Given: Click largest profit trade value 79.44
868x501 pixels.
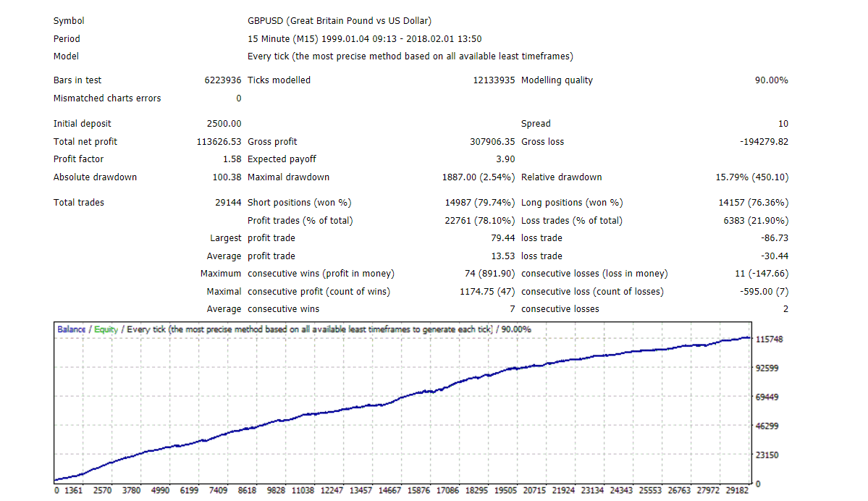Looking at the screenshot, I should pyautogui.click(x=502, y=238).
